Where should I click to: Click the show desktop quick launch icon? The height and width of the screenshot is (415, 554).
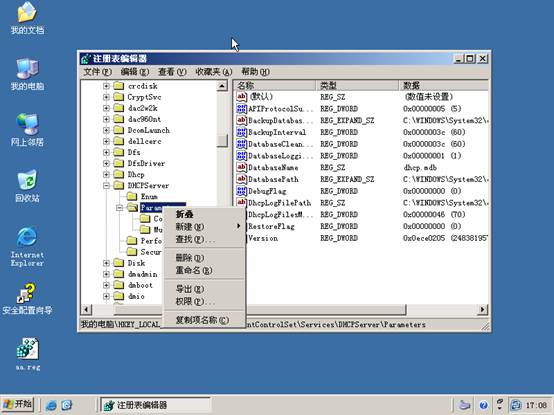(67, 405)
